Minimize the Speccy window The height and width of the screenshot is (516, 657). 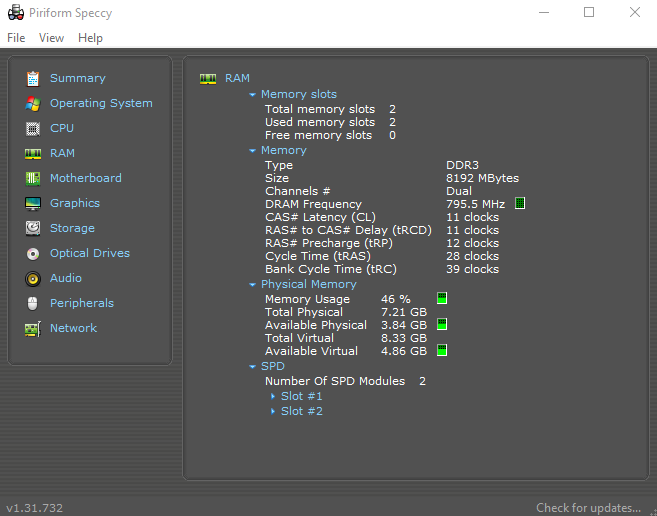point(544,13)
